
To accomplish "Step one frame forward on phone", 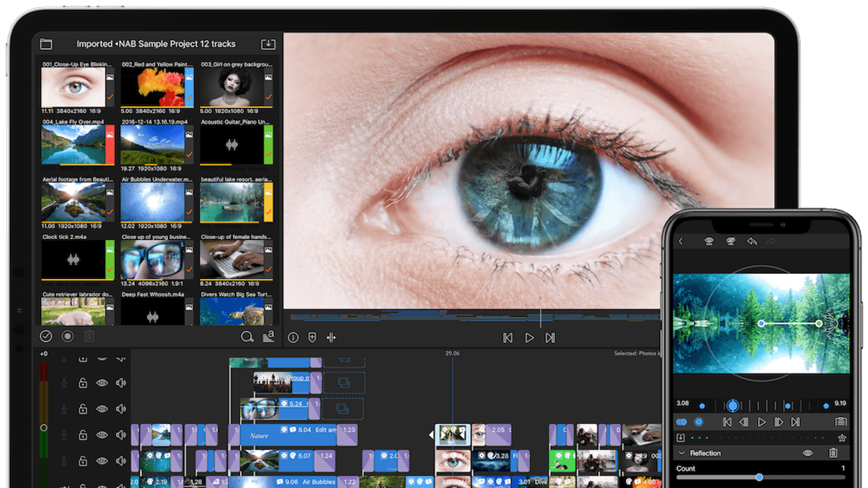I will 778,422.
